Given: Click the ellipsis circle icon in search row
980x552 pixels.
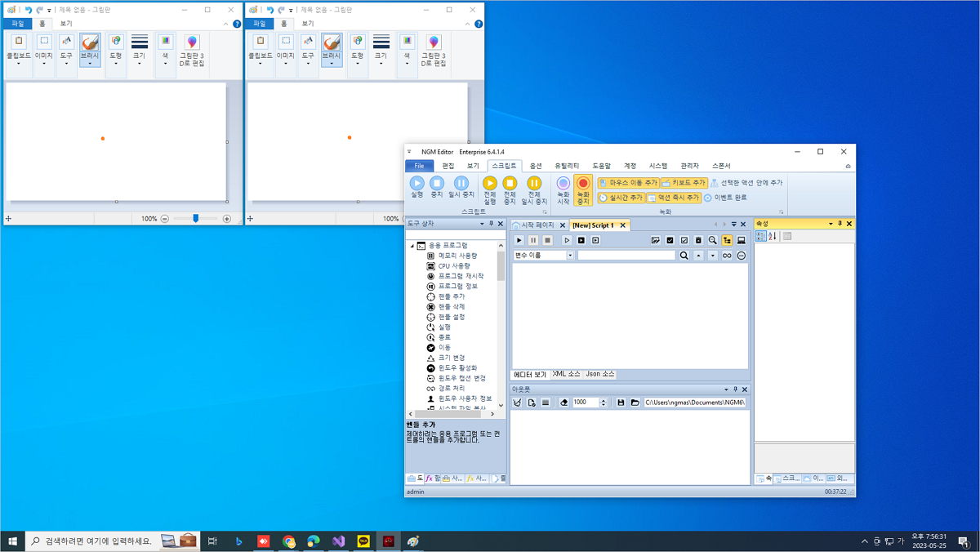Looking at the screenshot, I should [x=742, y=256].
